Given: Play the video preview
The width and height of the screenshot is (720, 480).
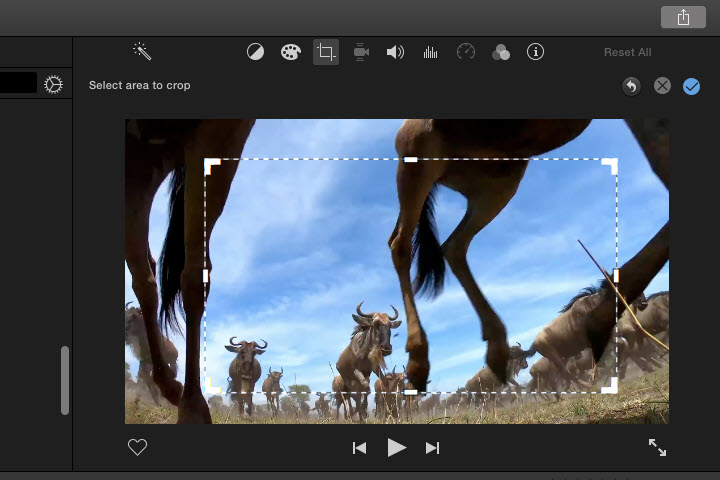Looking at the screenshot, I should 397,448.
